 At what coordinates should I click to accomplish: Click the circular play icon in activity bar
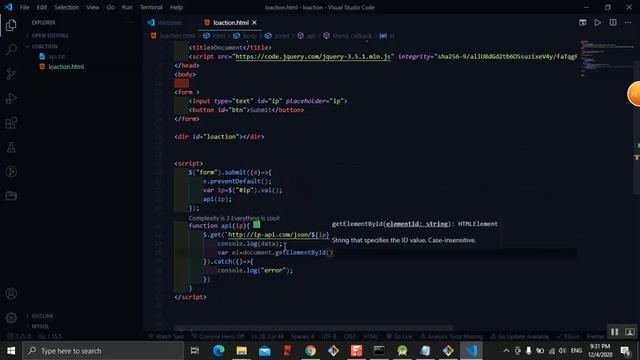(11, 171)
